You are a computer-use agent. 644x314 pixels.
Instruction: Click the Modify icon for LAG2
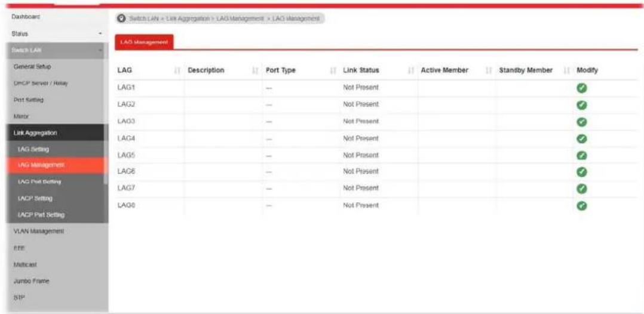click(581, 104)
